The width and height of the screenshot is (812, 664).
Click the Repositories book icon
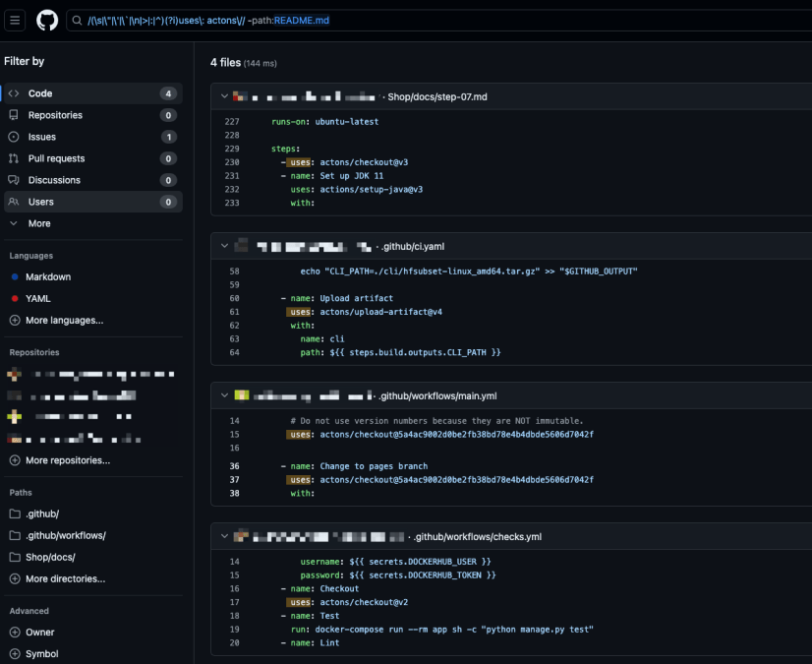point(14,115)
